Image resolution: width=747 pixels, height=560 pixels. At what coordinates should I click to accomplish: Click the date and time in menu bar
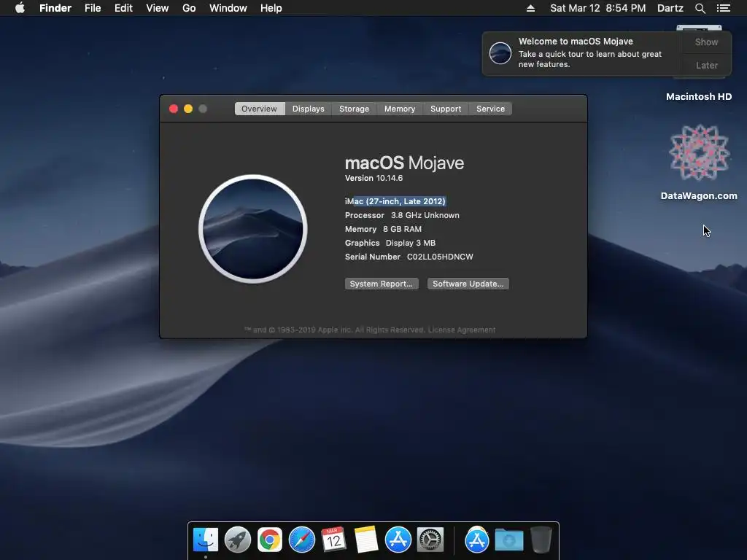point(598,8)
